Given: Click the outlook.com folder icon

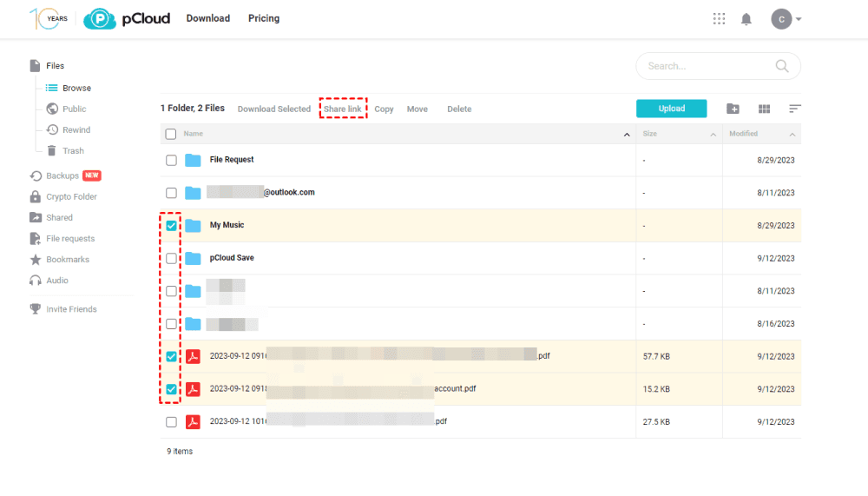Looking at the screenshot, I should click(x=193, y=193).
